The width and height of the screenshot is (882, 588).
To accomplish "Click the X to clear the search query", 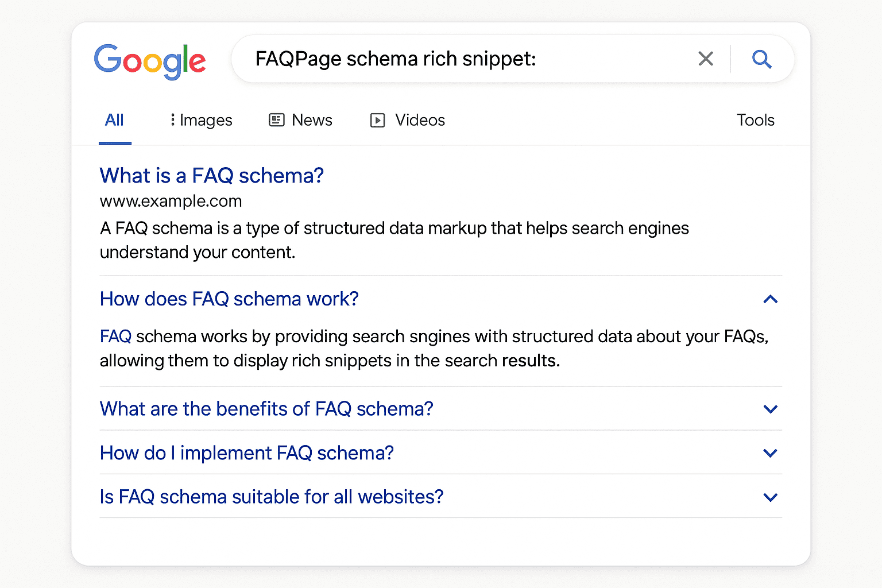I will pos(706,59).
